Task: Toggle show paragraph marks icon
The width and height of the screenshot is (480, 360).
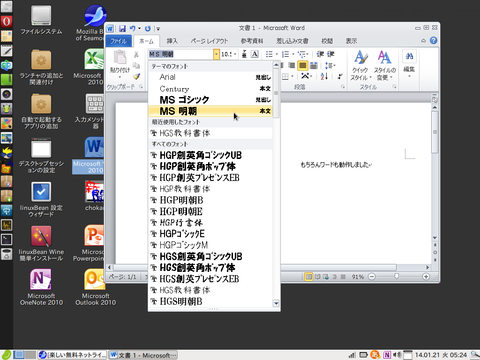Action: [x=340, y=76]
